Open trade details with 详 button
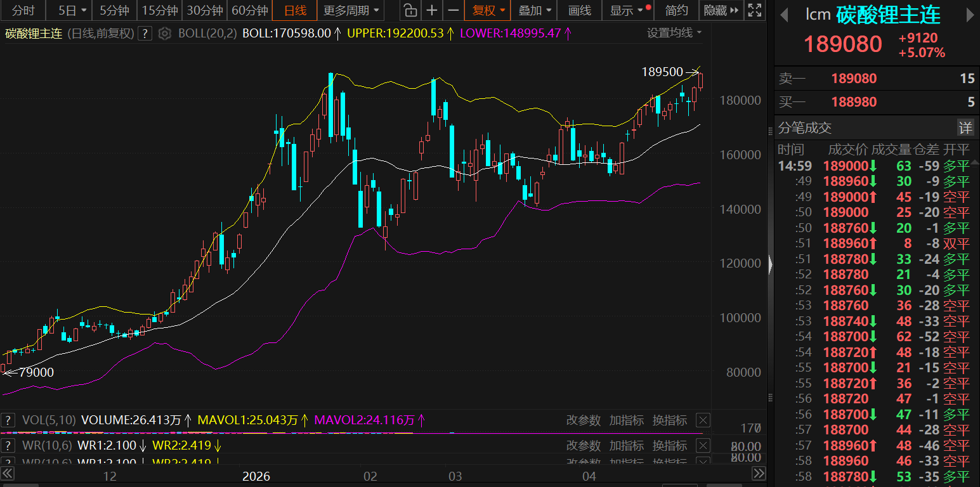 click(x=965, y=128)
